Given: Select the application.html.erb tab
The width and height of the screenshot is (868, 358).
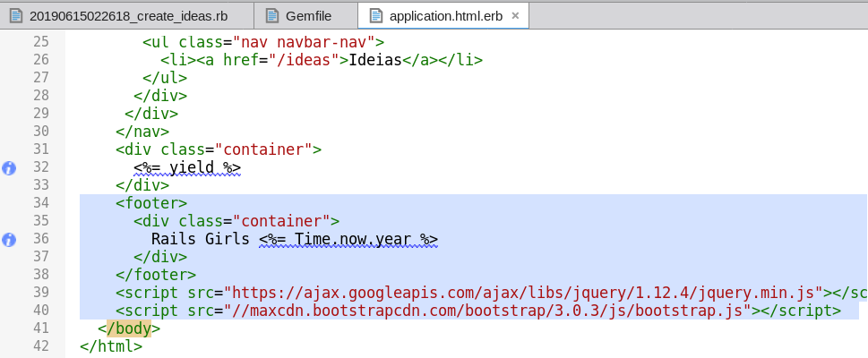Looking at the screenshot, I should (445, 15).
